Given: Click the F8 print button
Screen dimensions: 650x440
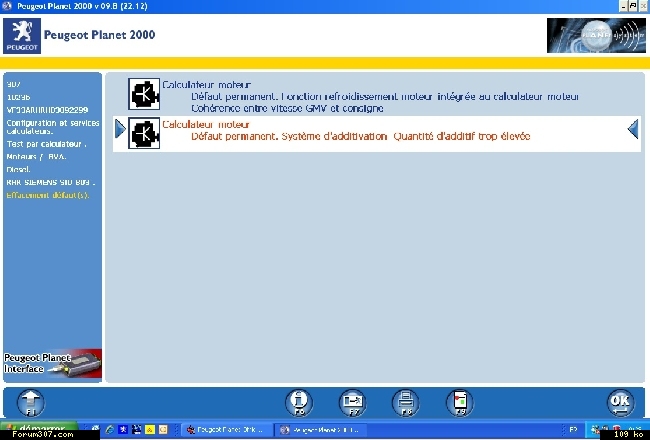Looking at the screenshot, I should 405,403.
